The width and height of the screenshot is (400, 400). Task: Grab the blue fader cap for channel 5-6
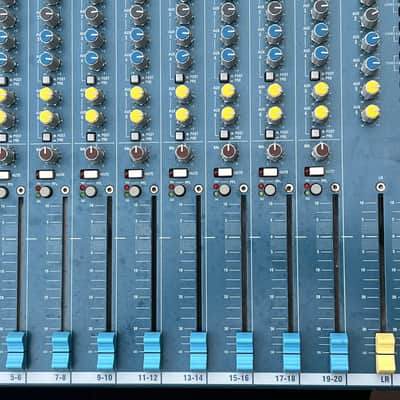coord(15,350)
